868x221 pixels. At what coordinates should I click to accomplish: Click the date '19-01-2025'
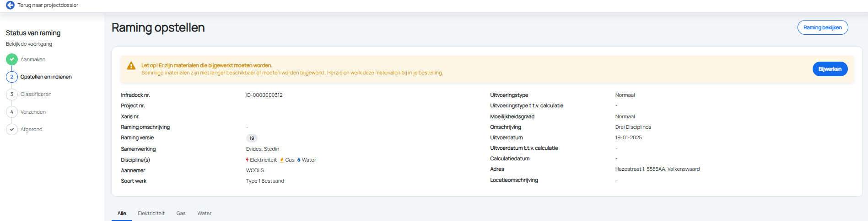pyautogui.click(x=628, y=137)
